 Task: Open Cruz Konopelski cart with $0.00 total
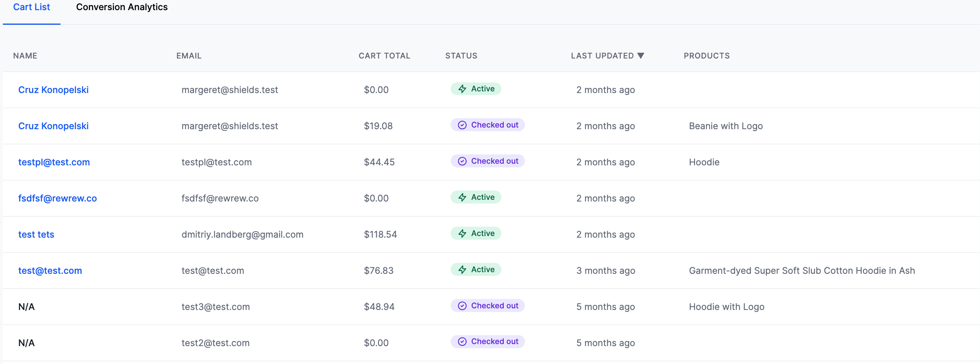(53, 90)
